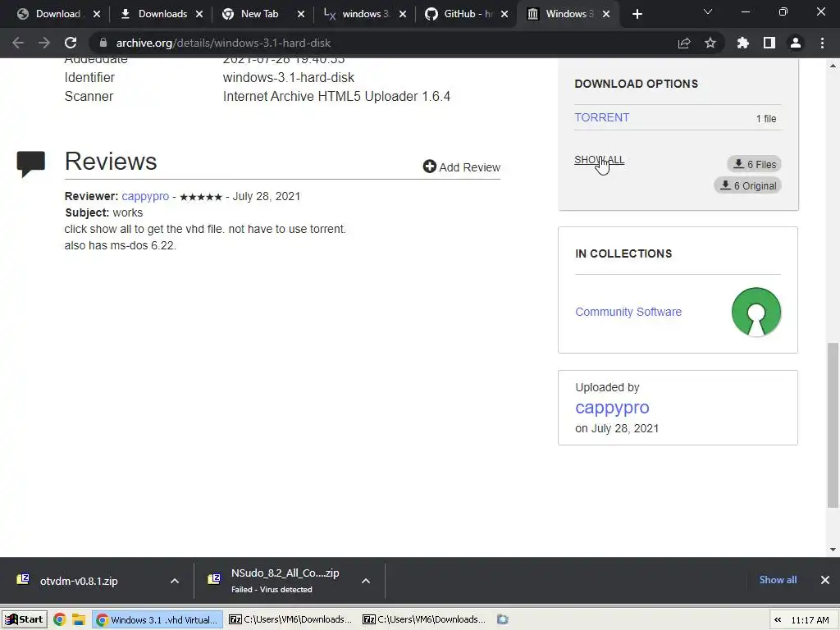Viewport: 840px width, 630px height.
Task: Click the page vertical scrollbar thumb
Action: 833,425
